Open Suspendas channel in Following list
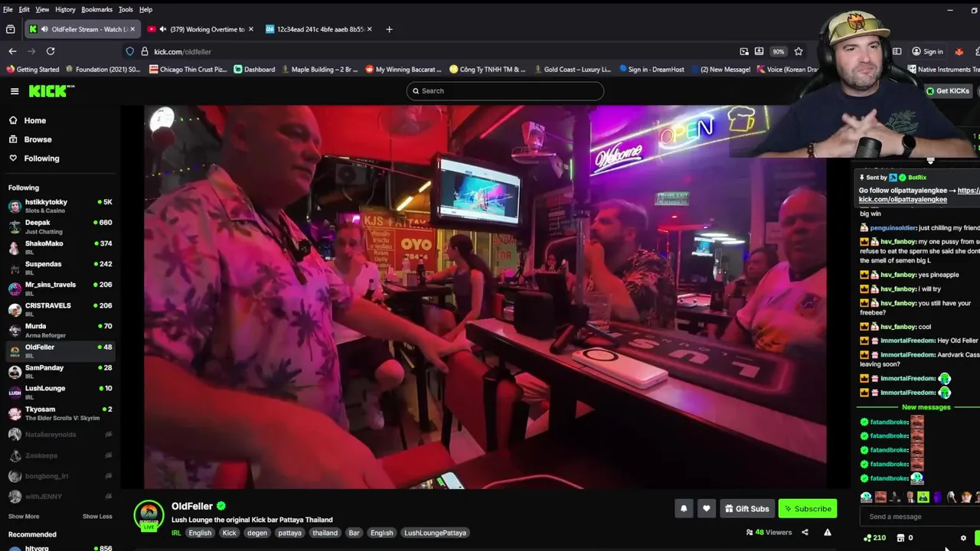The image size is (980, 551). (60, 268)
